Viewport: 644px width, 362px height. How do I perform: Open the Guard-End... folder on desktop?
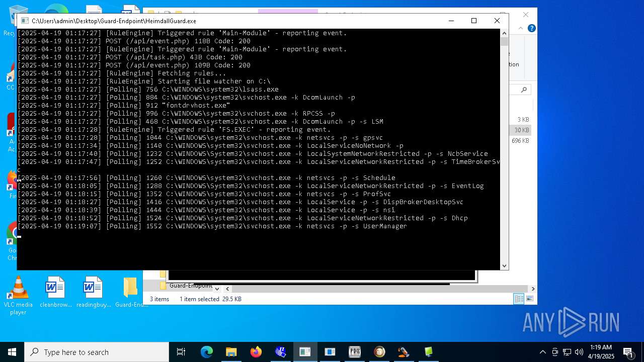tap(131, 292)
